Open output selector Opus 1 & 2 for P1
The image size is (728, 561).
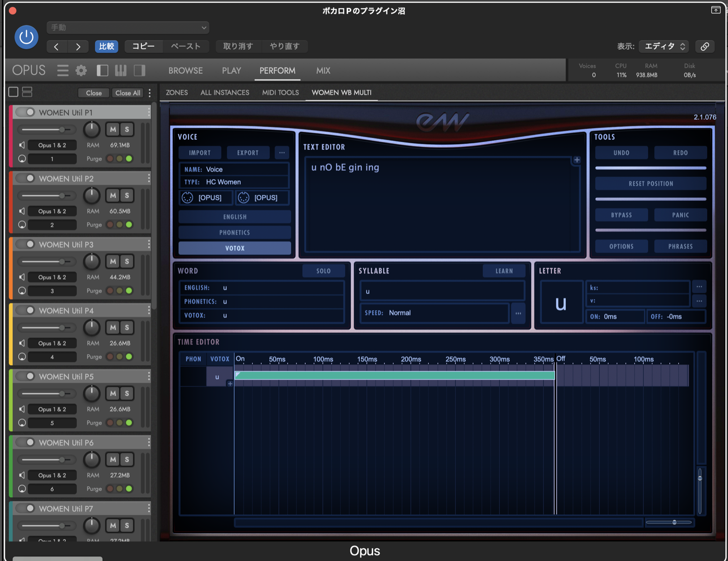(x=52, y=145)
